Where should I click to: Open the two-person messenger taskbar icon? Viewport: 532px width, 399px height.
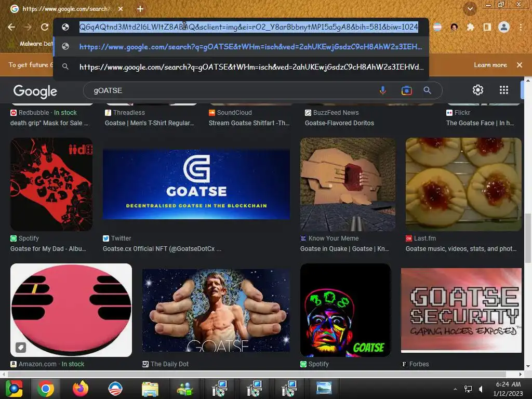[184, 389]
